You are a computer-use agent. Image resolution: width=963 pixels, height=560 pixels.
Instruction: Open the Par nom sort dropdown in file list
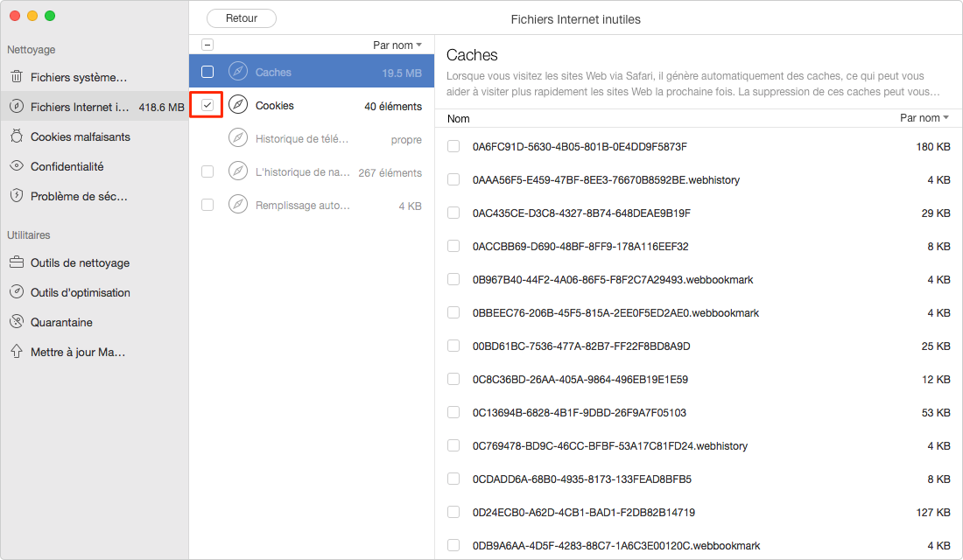pyautogui.click(x=924, y=117)
